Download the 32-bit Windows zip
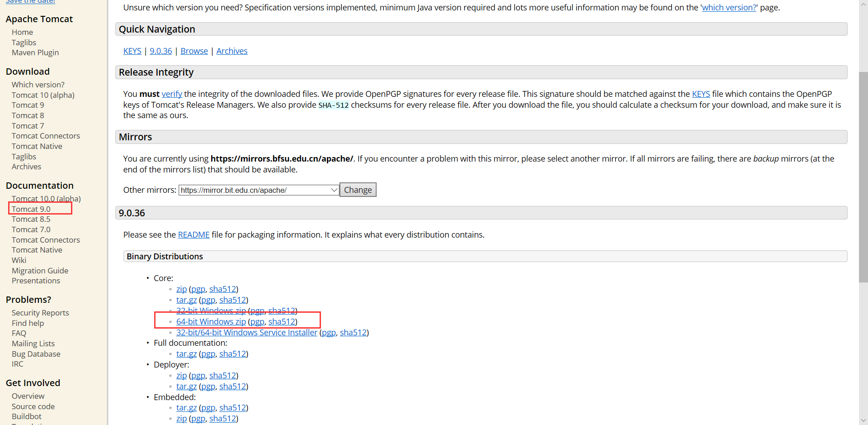 tap(211, 311)
